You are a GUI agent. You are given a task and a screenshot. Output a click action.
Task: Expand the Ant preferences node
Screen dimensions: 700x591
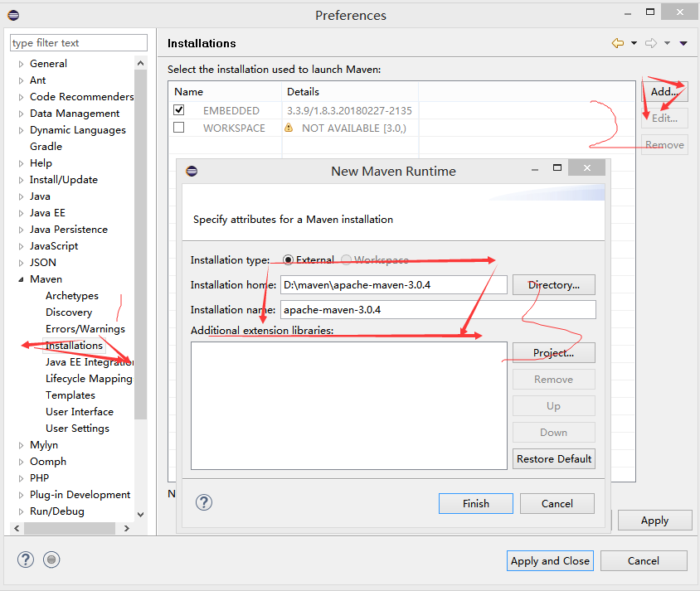21,80
